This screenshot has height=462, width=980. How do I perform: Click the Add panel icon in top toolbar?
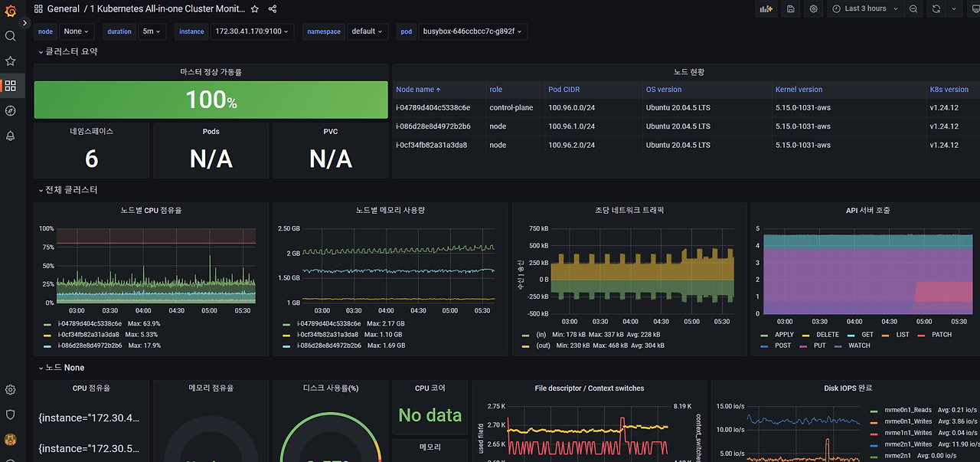click(x=765, y=8)
